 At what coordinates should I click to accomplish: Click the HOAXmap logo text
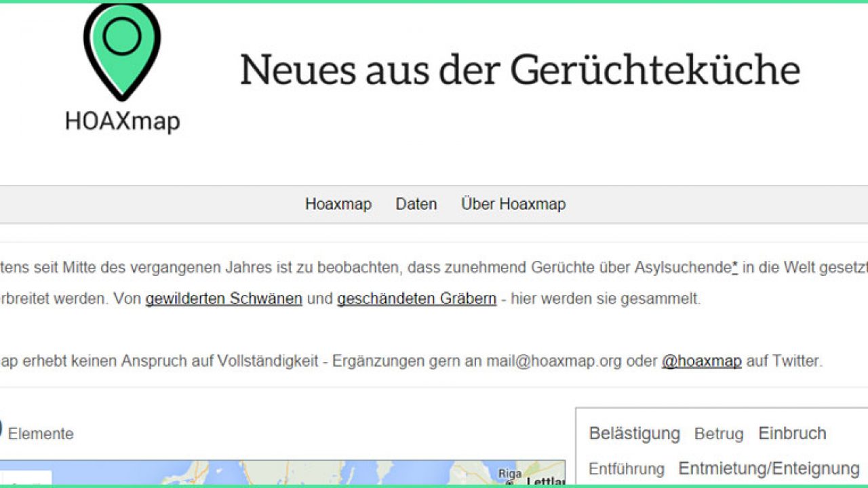click(x=122, y=121)
